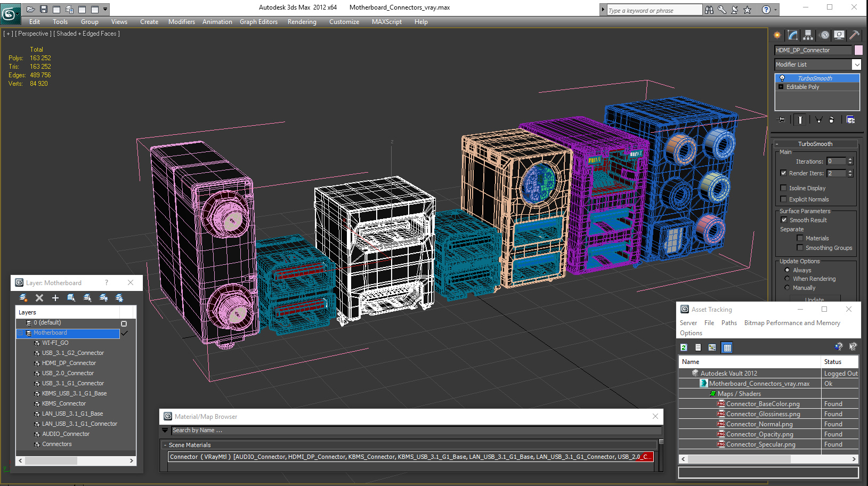This screenshot has height=486, width=868.
Task: Click the Perspective viewport label
Action: coord(34,34)
